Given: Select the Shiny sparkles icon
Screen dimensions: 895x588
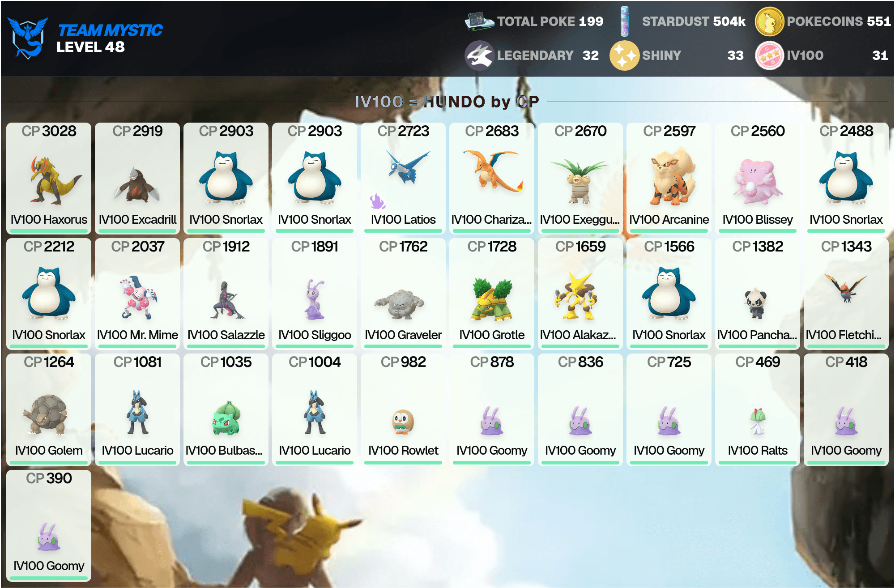Looking at the screenshot, I should pyautogui.click(x=624, y=55).
